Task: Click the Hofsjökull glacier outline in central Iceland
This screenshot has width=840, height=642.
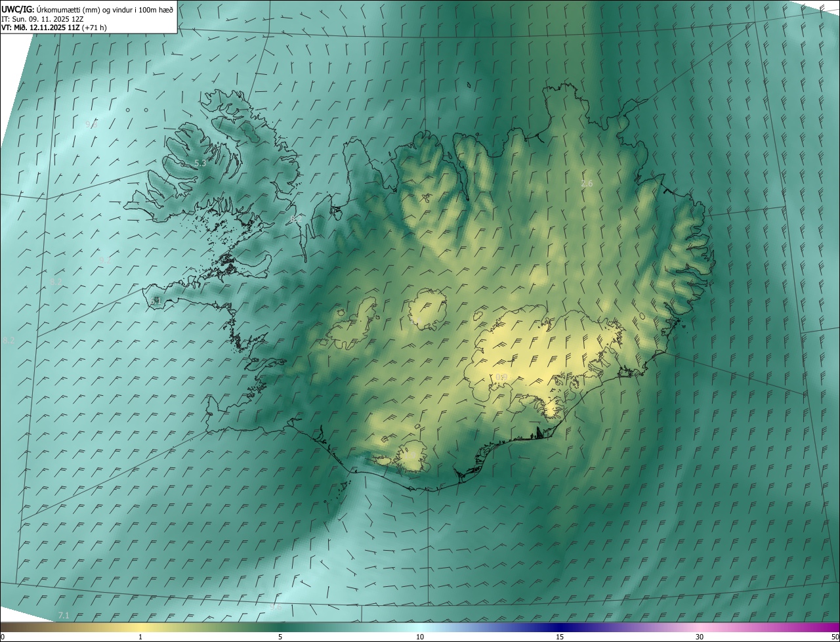Action: (427, 309)
